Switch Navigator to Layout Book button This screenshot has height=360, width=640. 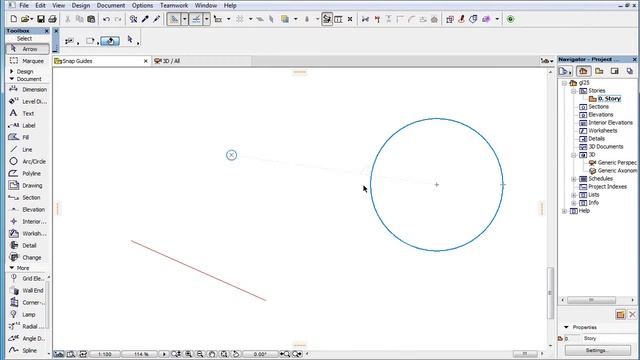pos(614,71)
